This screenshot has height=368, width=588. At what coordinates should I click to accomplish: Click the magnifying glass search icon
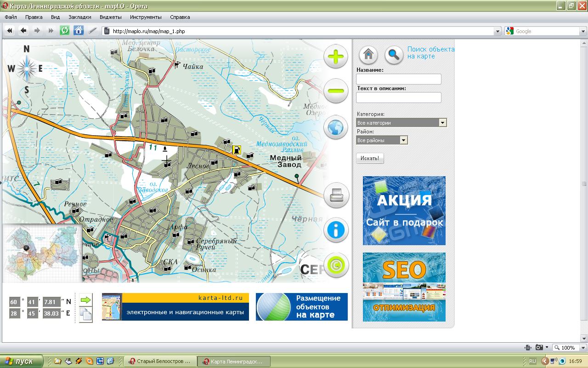[393, 55]
